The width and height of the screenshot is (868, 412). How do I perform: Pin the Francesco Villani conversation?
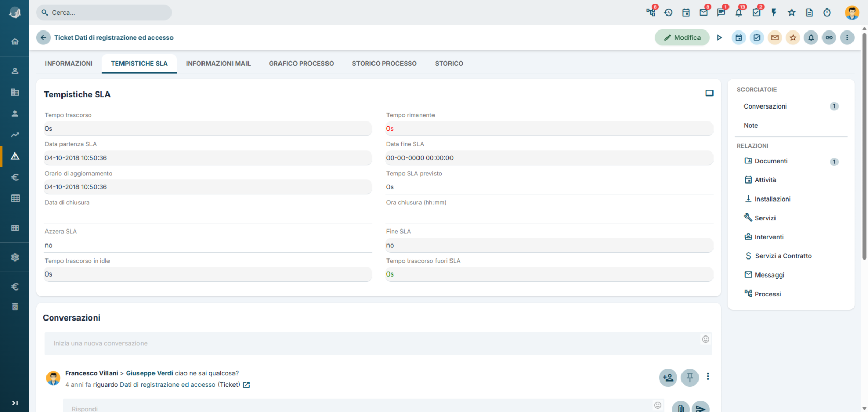coord(690,377)
